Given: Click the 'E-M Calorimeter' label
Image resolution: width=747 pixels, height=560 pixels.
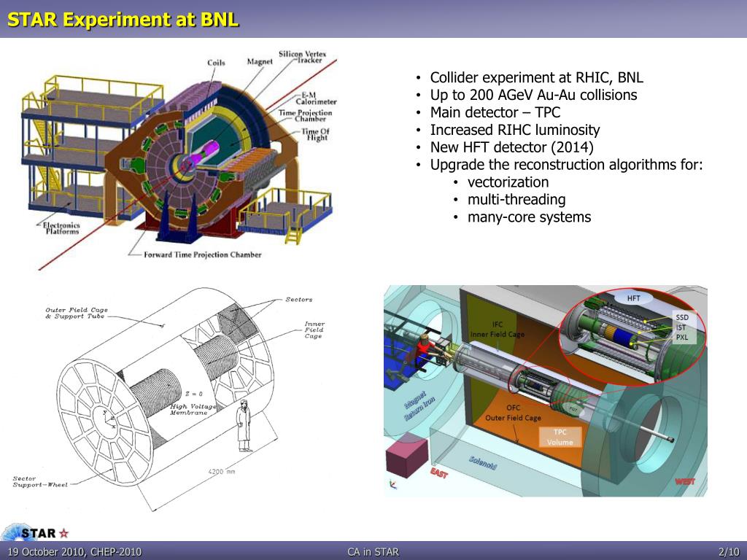Looking at the screenshot, I should (x=316, y=98).
